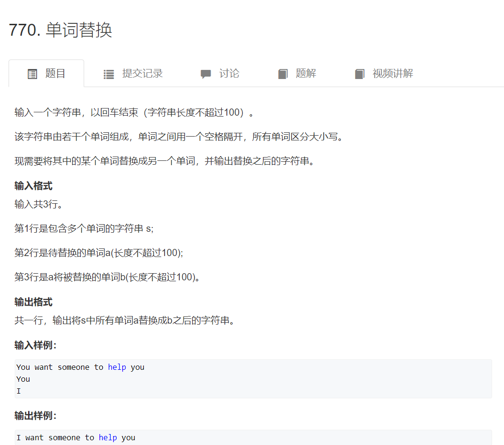Click the line starting 第2行是待替换的单词a

(99, 253)
